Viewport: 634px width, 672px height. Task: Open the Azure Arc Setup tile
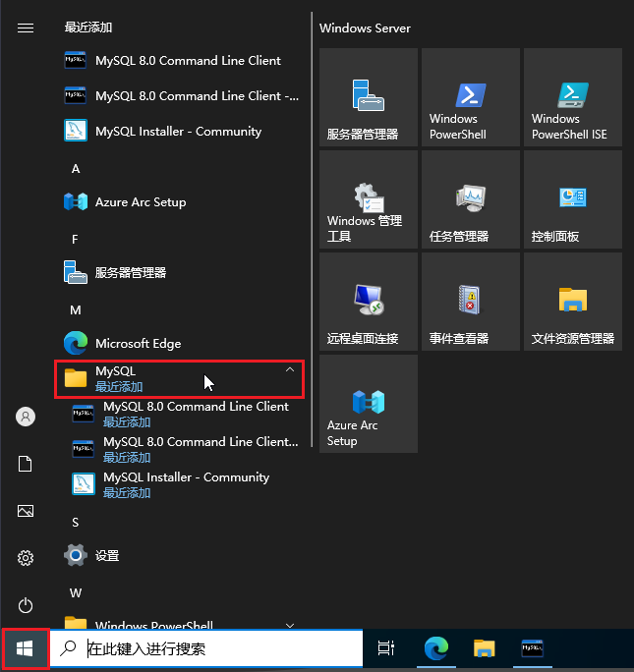[369, 404]
